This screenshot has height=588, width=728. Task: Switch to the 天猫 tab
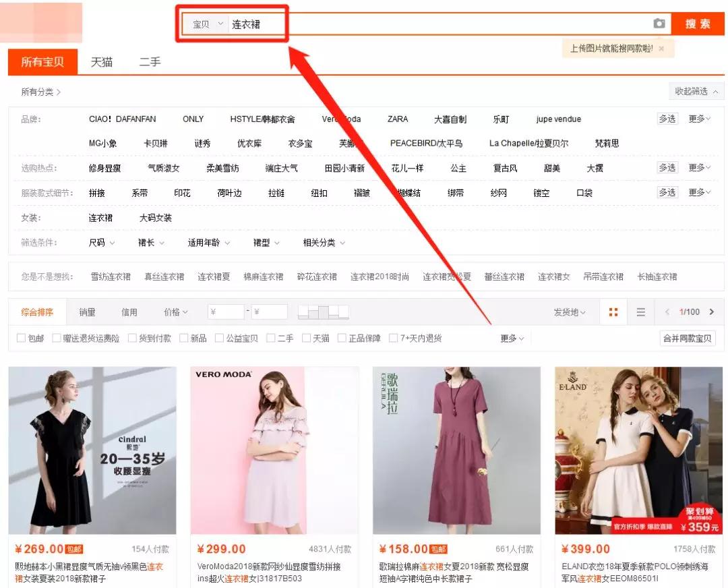pyautogui.click(x=102, y=62)
